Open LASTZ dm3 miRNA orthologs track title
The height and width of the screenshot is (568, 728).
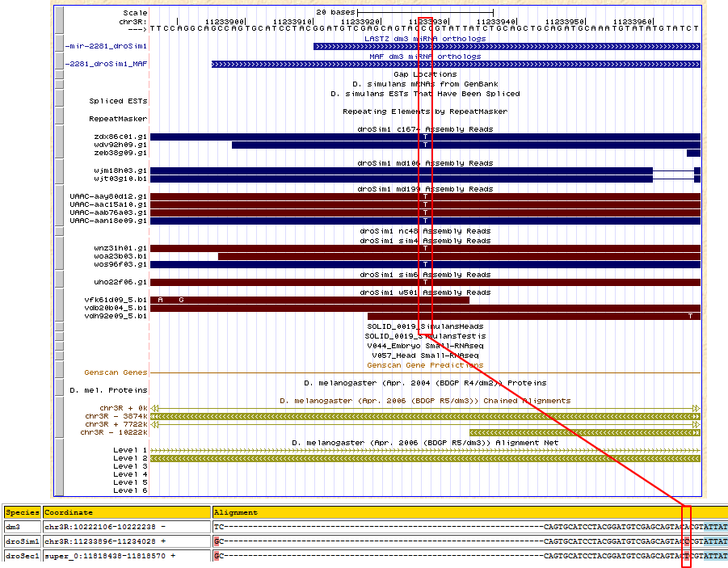425,38
